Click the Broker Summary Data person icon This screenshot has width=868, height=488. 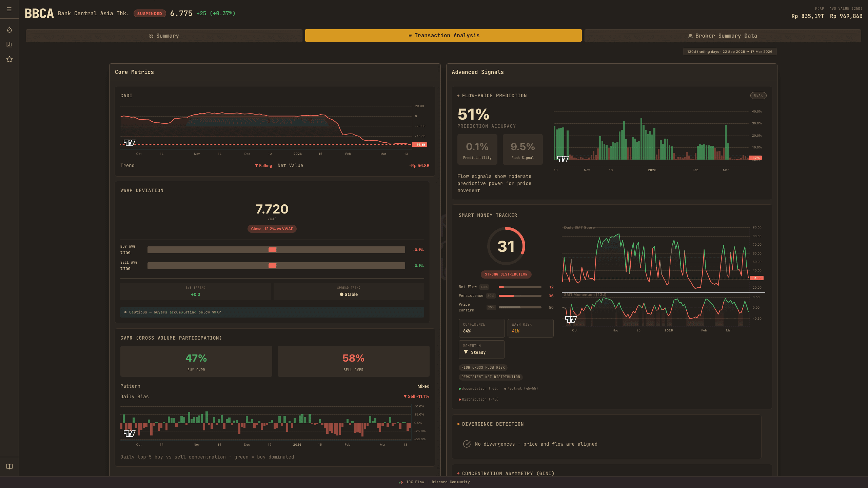click(690, 35)
